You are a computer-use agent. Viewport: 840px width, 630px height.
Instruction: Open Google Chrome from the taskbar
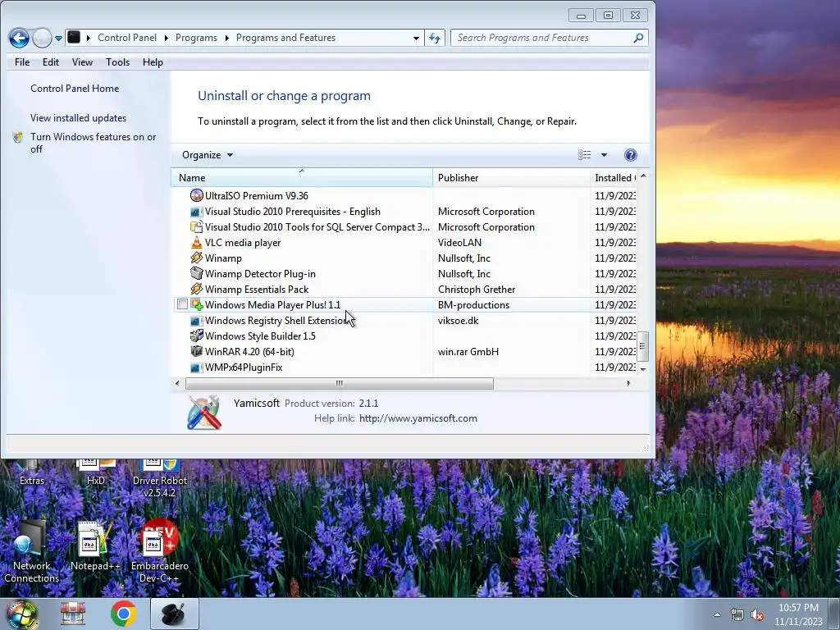click(x=124, y=614)
